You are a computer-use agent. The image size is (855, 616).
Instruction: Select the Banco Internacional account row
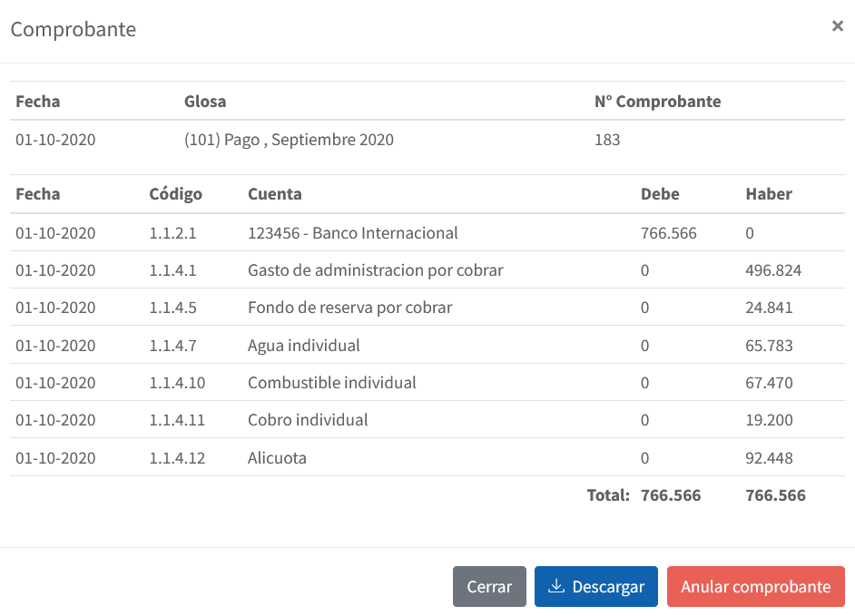pos(427,233)
